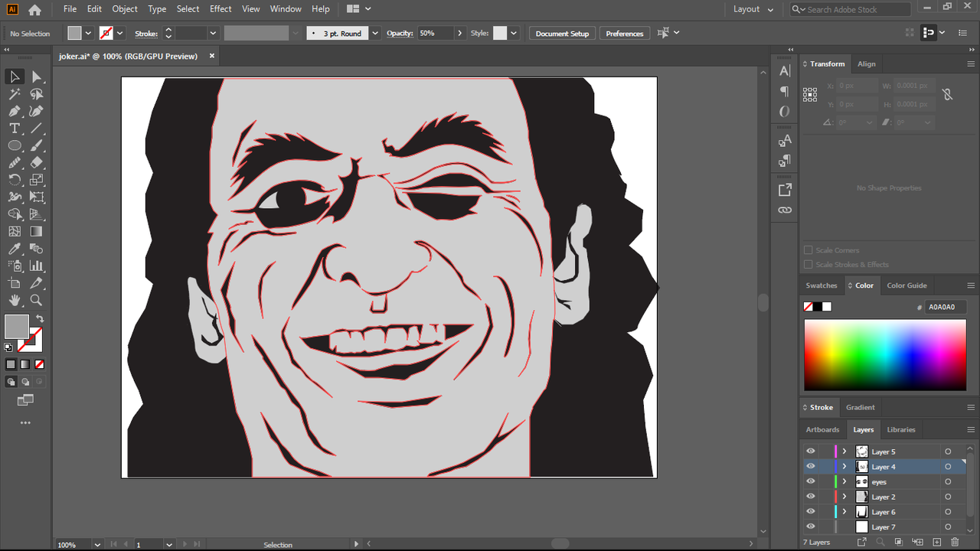Click the Opacity 50% field

(x=435, y=34)
